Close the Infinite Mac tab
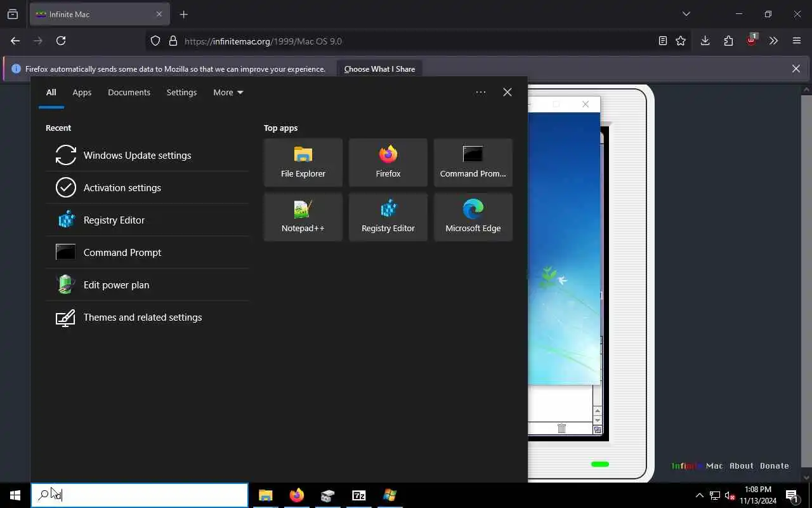The height and width of the screenshot is (508, 812). 159,14
